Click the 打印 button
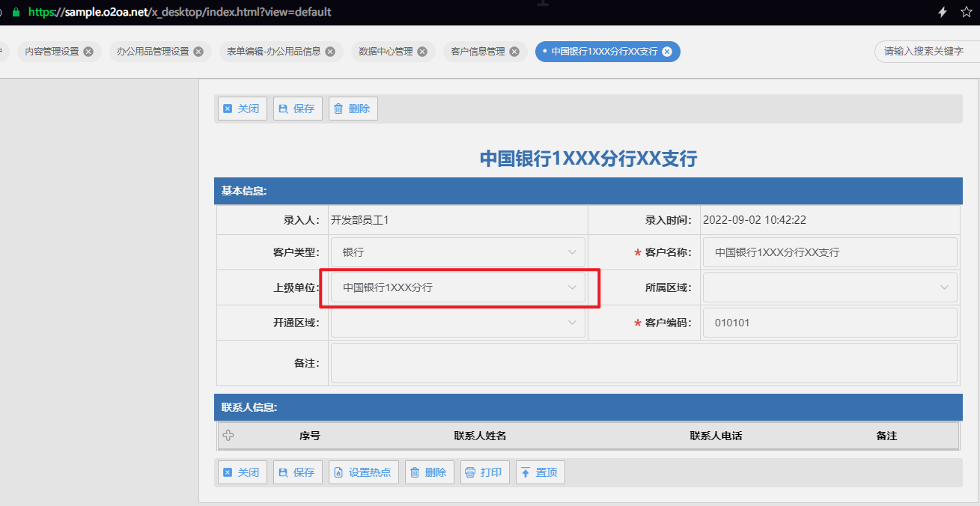The image size is (980, 506). [485, 472]
